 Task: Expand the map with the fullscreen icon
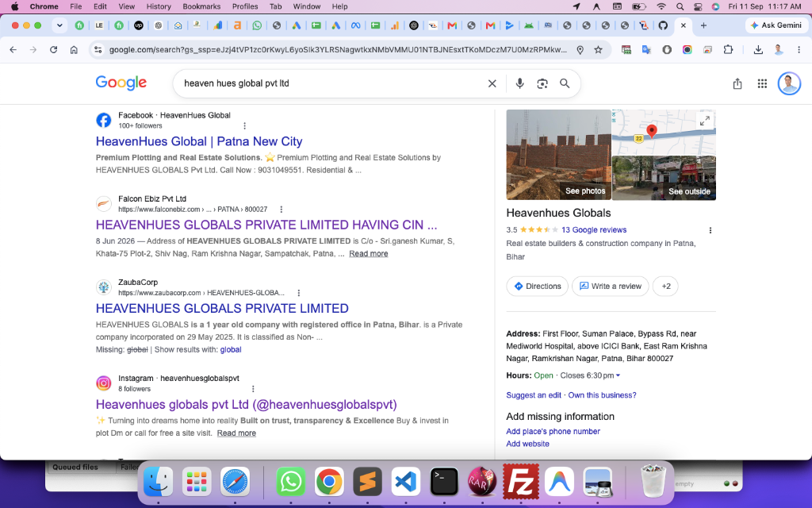click(704, 121)
